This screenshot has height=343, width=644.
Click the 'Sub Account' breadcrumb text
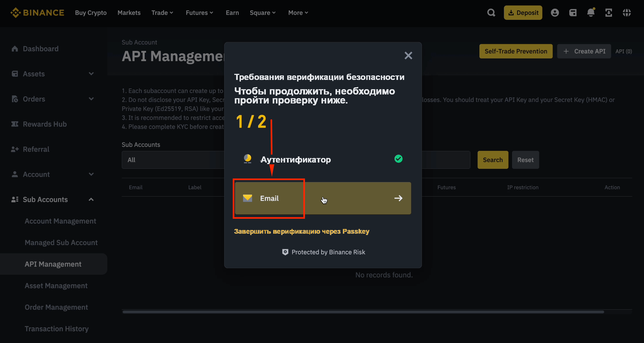point(139,42)
